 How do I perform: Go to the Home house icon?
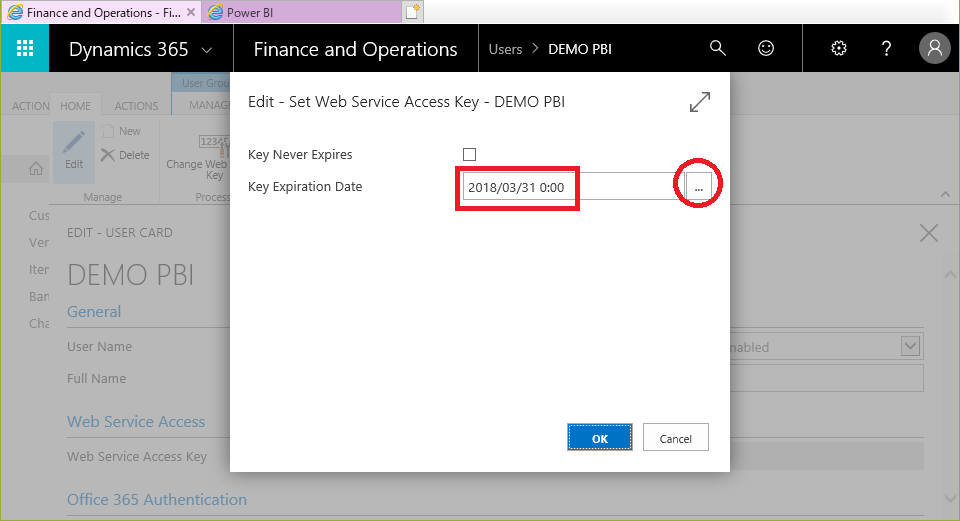coord(36,168)
